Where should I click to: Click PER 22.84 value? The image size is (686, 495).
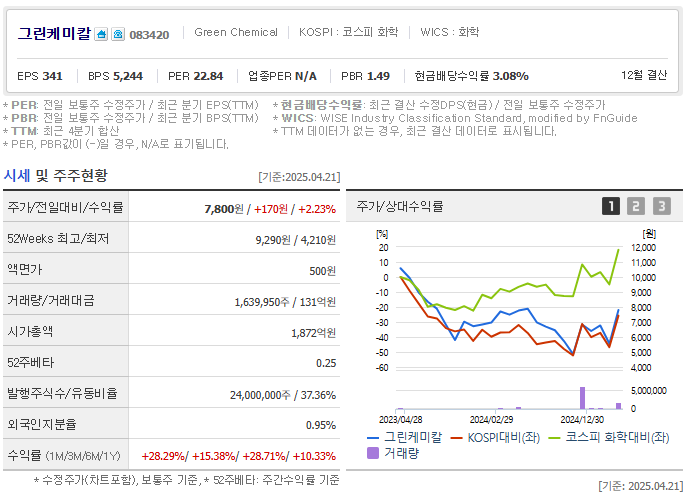196,76
